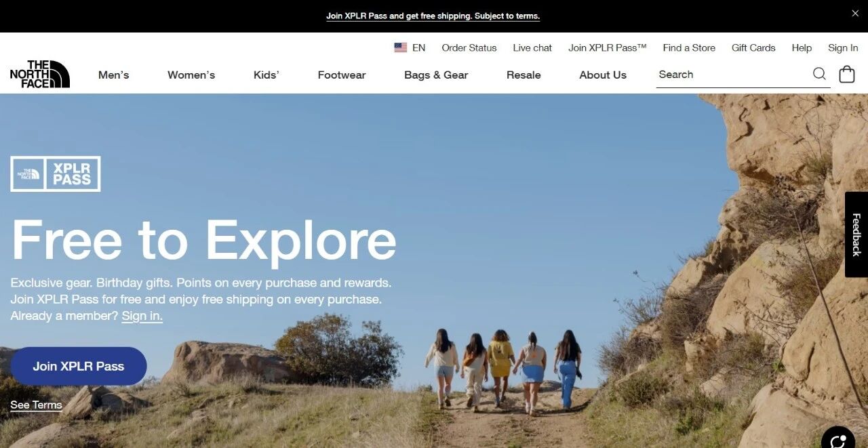868x448 pixels.
Task: Select the US flag language selector
Action: pyautogui.click(x=410, y=47)
